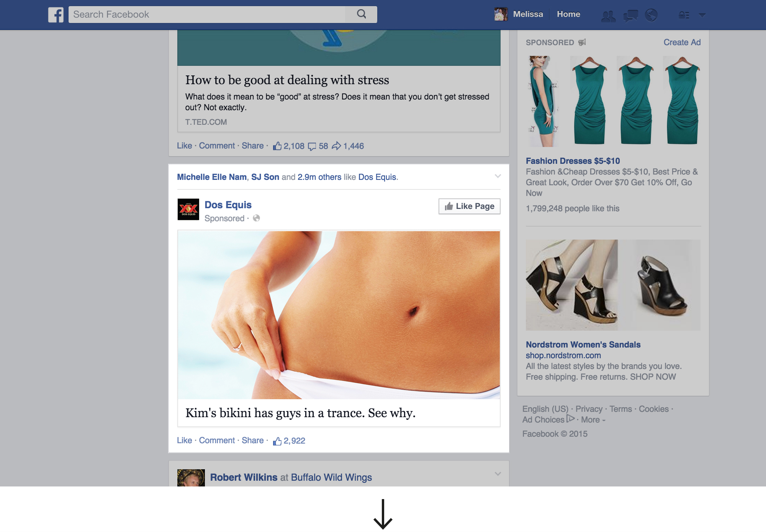Expand the More footer dropdown
The height and width of the screenshot is (532, 766).
pos(593,420)
